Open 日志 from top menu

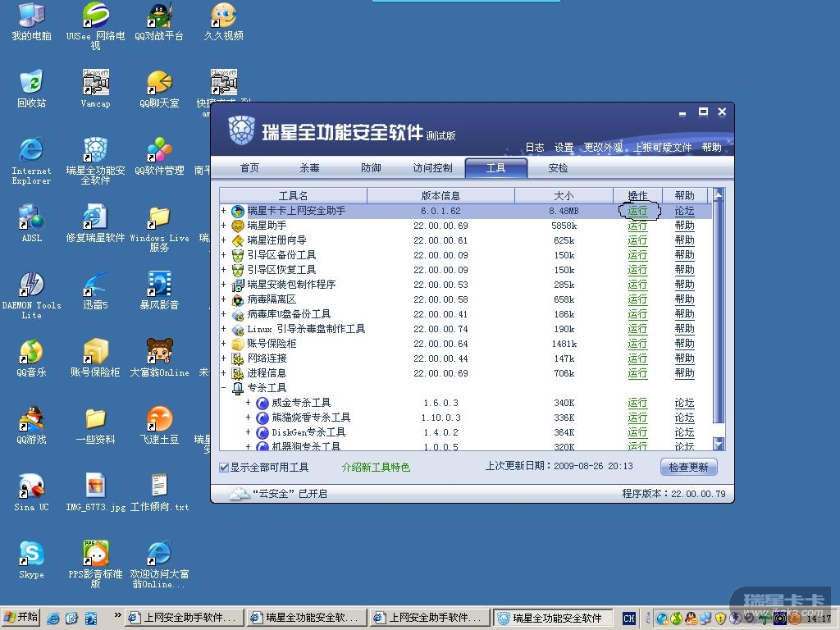tap(535, 148)
